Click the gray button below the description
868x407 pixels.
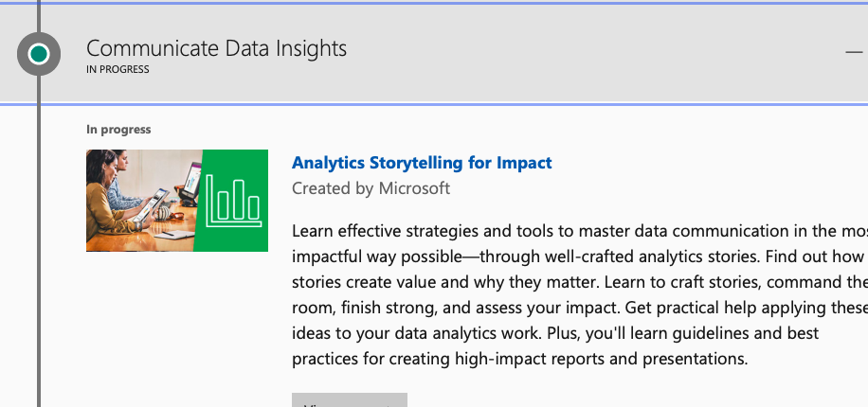click(350, 399)
